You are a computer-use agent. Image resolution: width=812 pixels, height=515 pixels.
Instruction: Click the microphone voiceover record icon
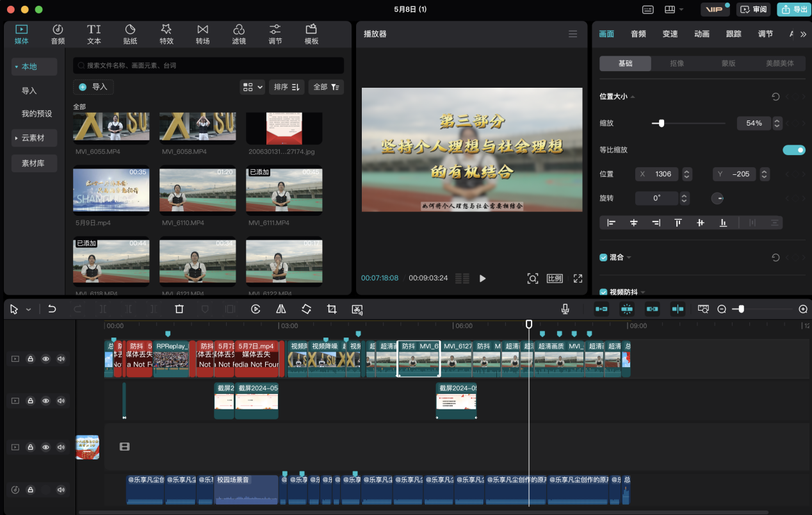[565, 309]
